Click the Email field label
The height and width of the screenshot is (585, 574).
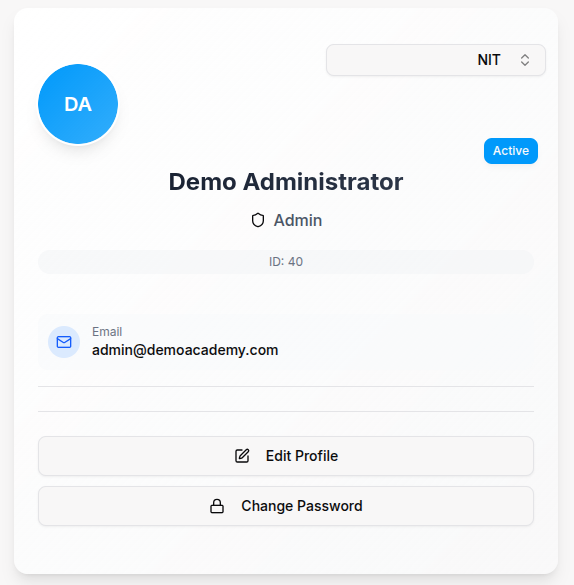tap(107, 332)
